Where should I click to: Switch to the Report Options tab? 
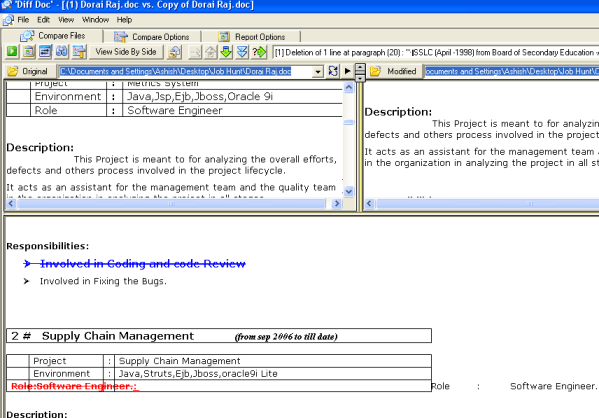click(x=251, y=37)
